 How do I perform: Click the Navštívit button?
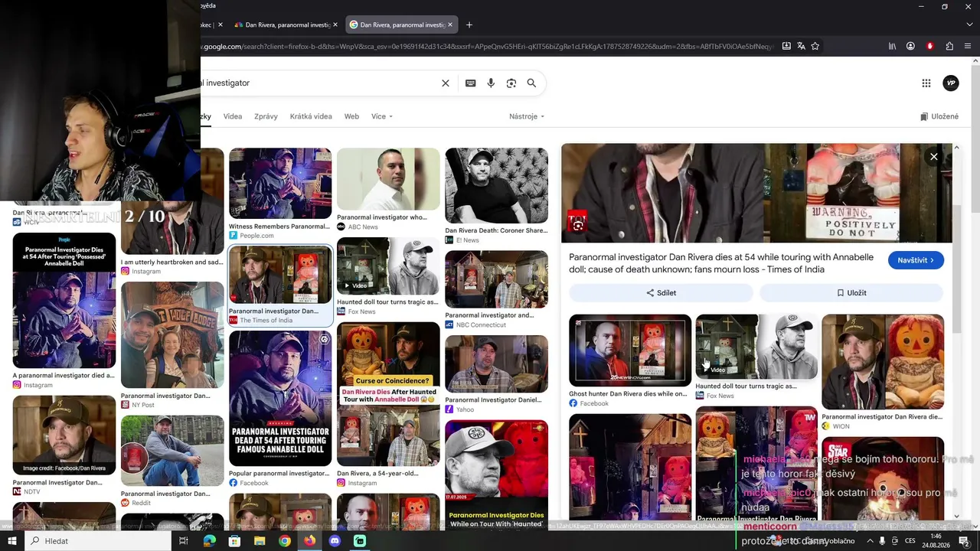pos(916,260)
